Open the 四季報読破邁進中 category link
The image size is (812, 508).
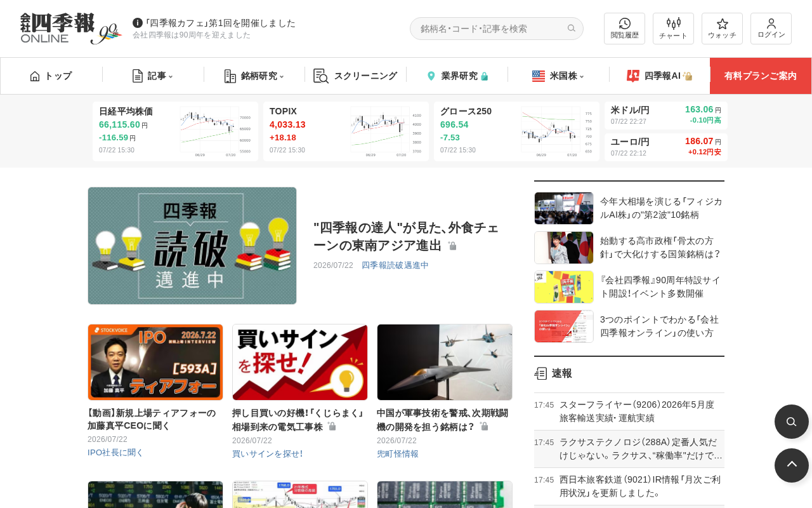point(395,265)
